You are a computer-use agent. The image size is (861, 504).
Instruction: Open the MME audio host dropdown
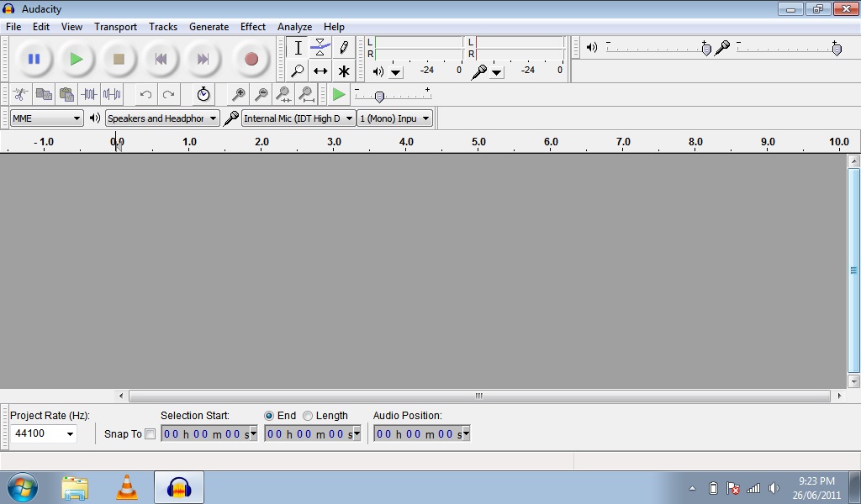tap(47, 118)
